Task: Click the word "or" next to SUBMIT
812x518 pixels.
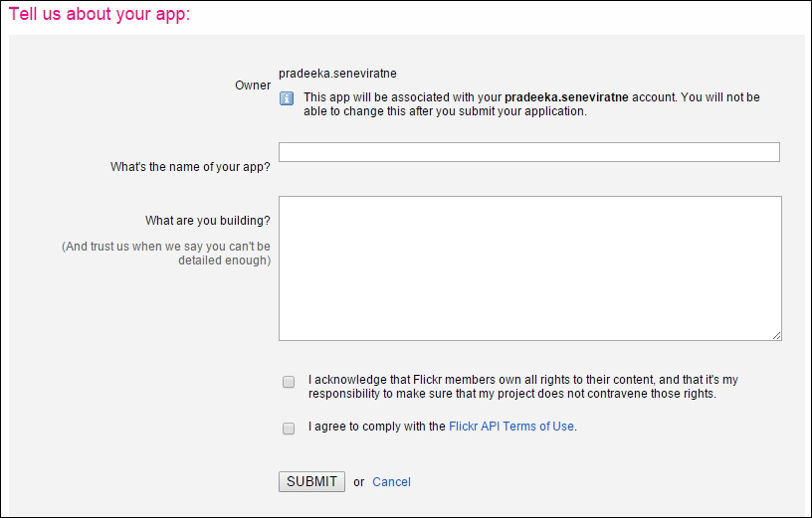Action: 359,482
